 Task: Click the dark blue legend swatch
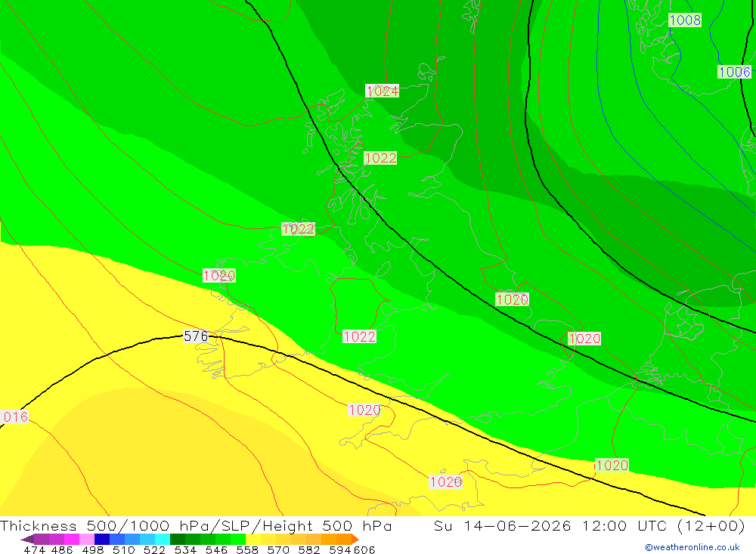(x=102, y=539)
